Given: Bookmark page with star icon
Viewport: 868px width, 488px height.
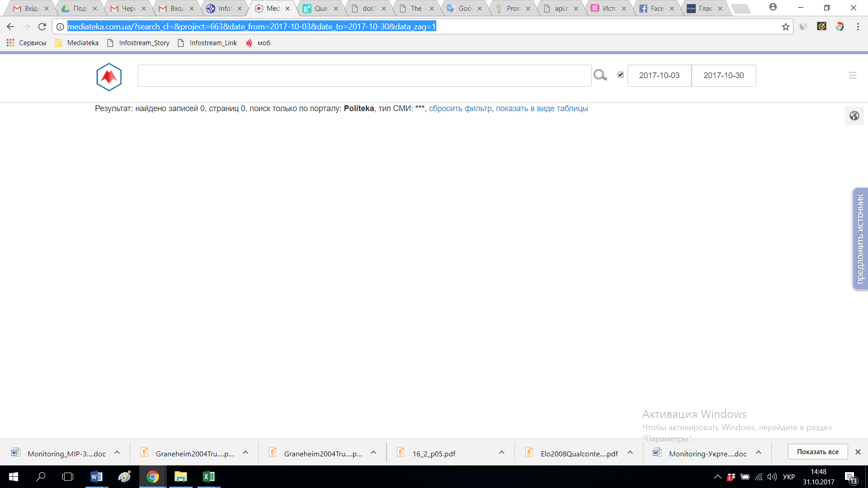Looking at the screenshot, I should [x=786, y=27].
